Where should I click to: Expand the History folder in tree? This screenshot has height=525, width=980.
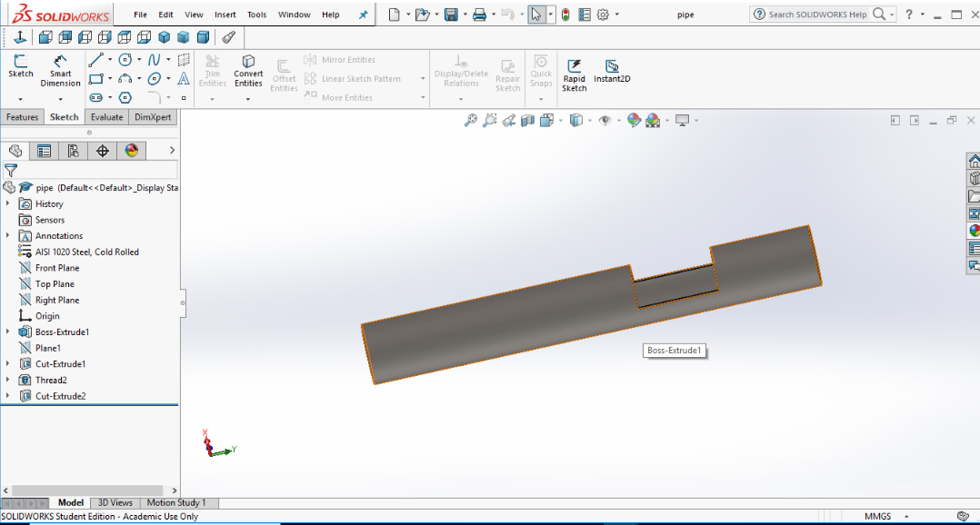tap(7, 203)
